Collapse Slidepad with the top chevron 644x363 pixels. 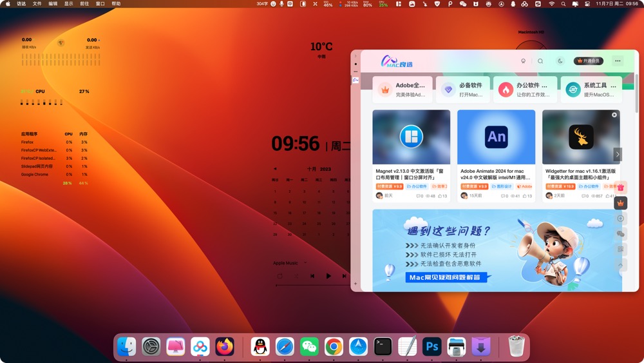(355, 56)
